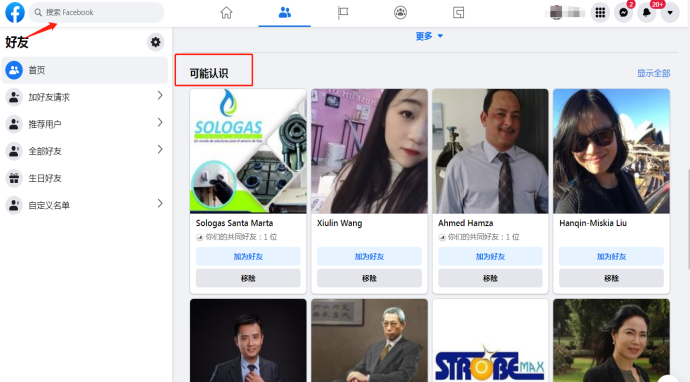Open Messenger chats icon
The width and height of the screenshot is (690, 382).
point(624,13)
